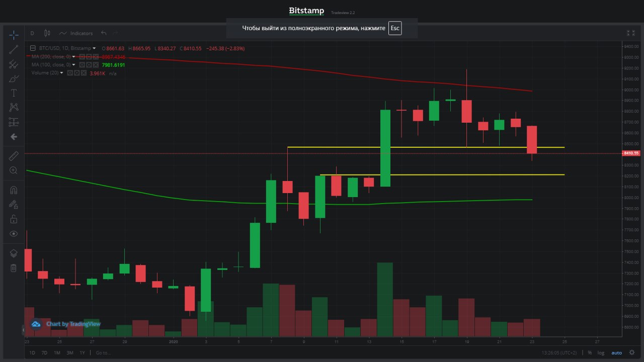This screenshot has width=644, height=362.
Task: Click the volume value 3.961K
Action: point(97,73)
